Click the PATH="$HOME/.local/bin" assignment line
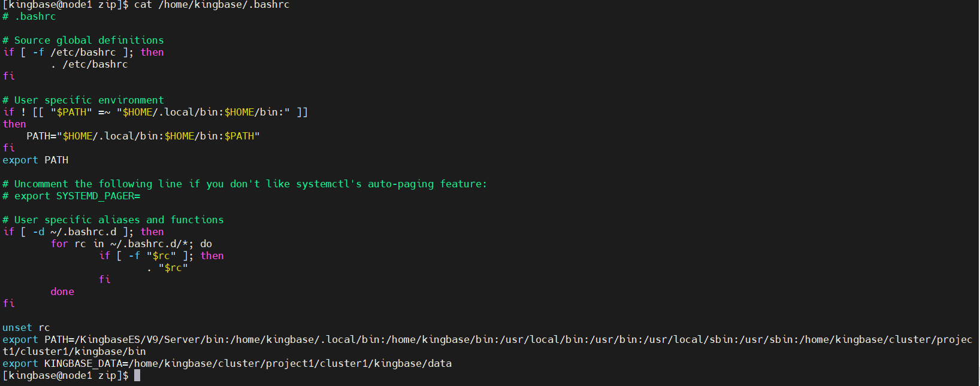This screenshot has width=980, height=386. click(143, 136)
